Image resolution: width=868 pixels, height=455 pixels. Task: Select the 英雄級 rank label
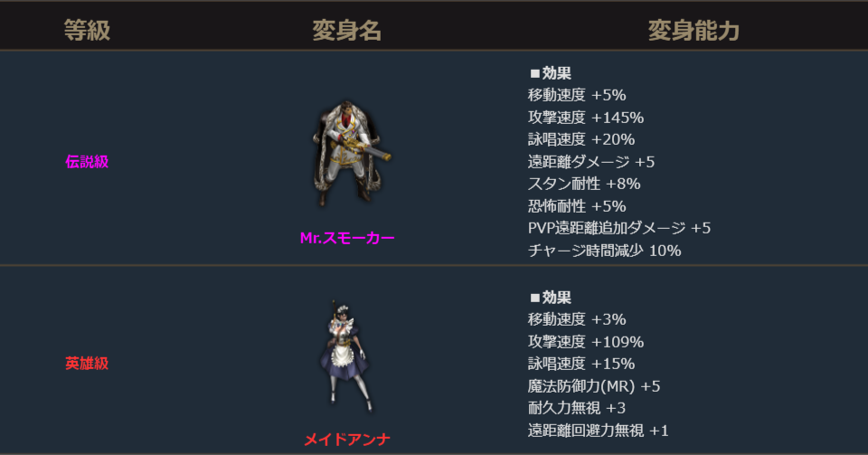[87, 364]
